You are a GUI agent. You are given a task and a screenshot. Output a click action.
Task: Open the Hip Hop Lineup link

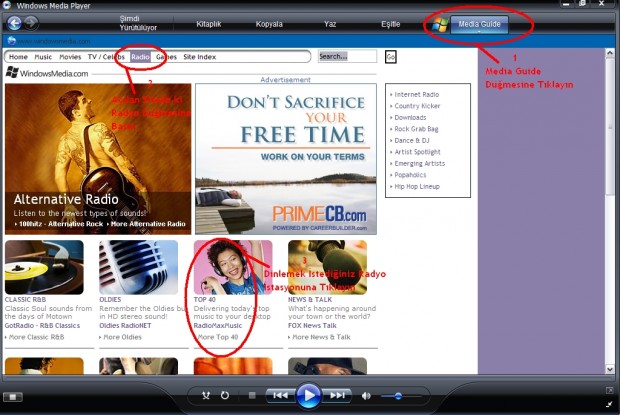click(x=417, y=186)
